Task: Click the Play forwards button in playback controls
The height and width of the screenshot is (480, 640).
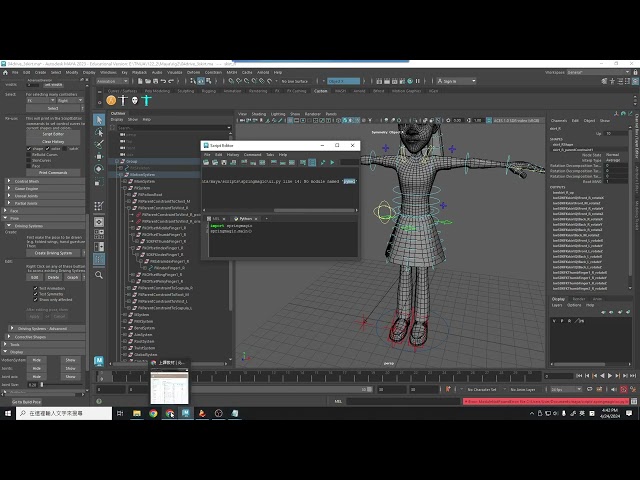Action: pyautogui.click(x=610, y=376)
